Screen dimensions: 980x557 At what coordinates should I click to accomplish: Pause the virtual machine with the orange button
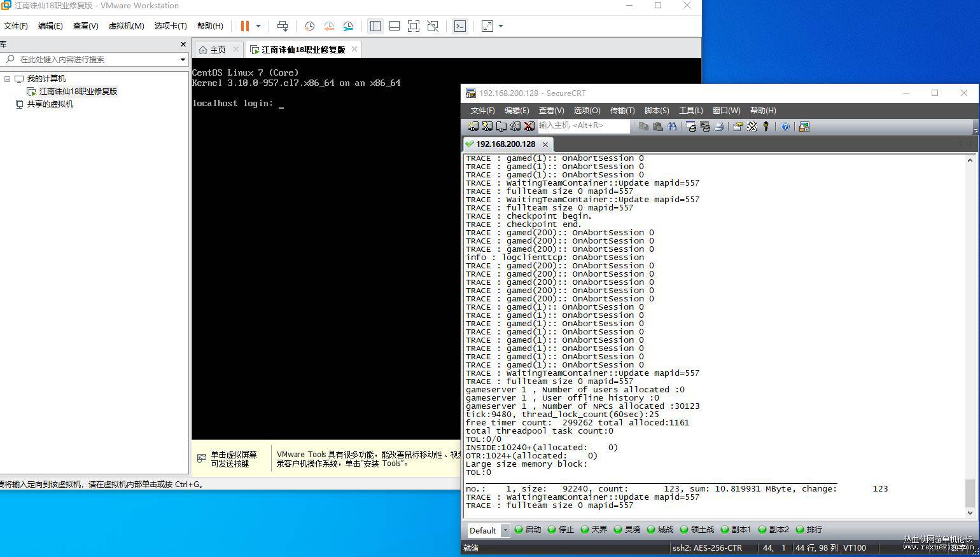244,26
